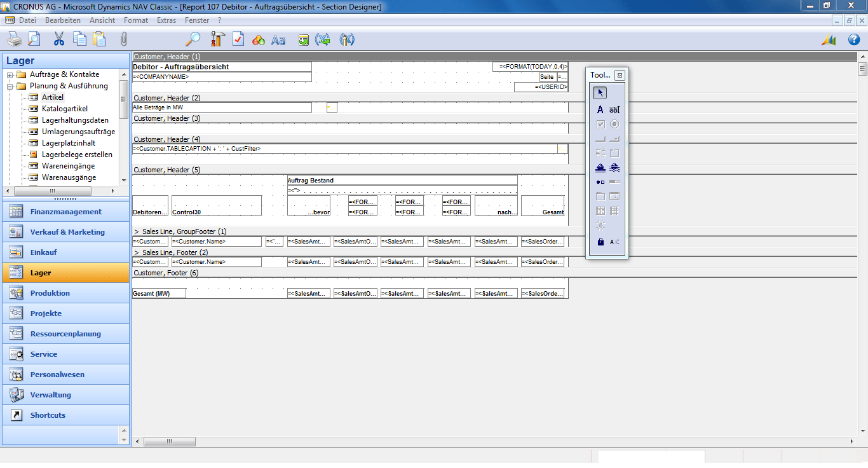Open the Shortcuts navigation button
This screenshot has height=468, width=868.
pos(66,415)
